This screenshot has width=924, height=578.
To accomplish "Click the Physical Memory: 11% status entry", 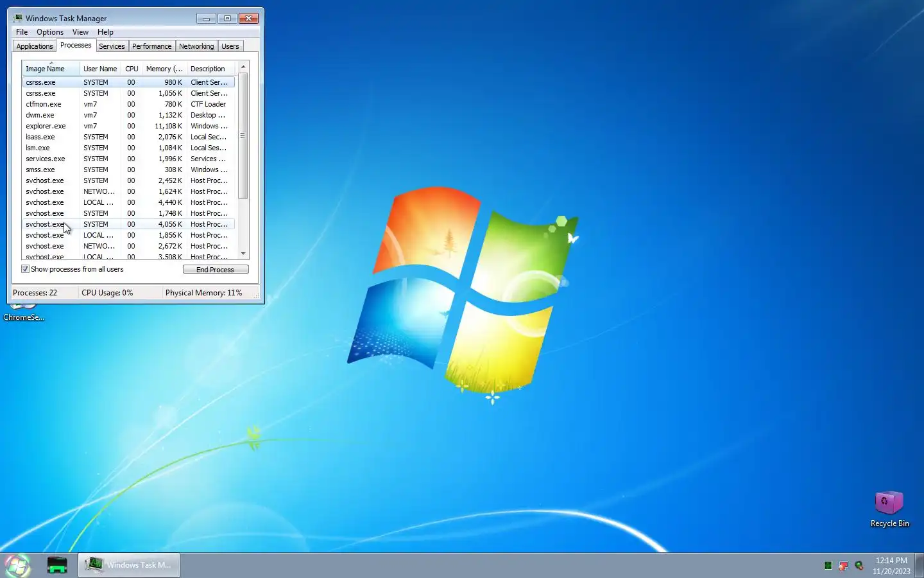I will point(204,293).
